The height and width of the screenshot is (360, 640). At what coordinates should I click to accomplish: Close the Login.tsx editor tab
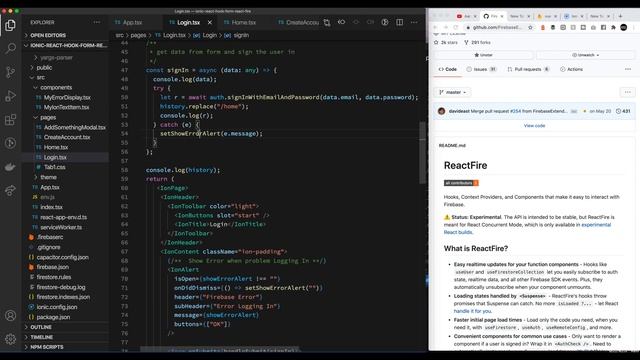pyautogui.click(x=210, y=22)
